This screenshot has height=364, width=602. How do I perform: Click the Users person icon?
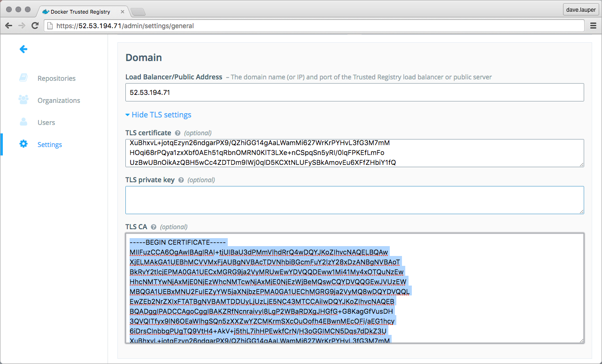pyautogui.click(x=23, y=122)
